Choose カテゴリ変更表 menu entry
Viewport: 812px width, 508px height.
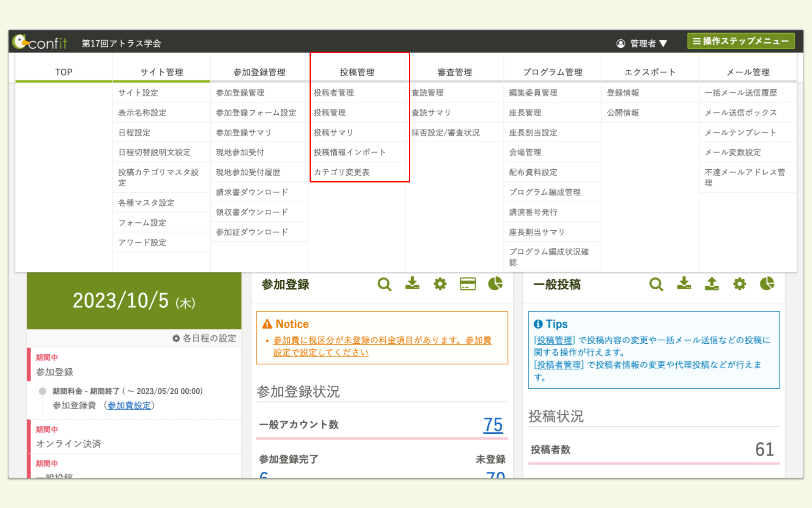click(x=342, y=172)
